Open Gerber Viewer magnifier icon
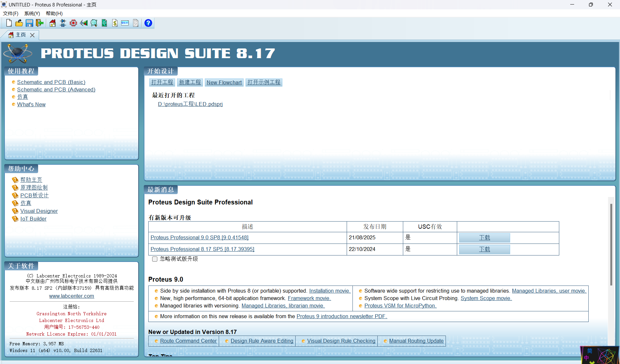The image size is (620, 364). (x=94, y=23)
